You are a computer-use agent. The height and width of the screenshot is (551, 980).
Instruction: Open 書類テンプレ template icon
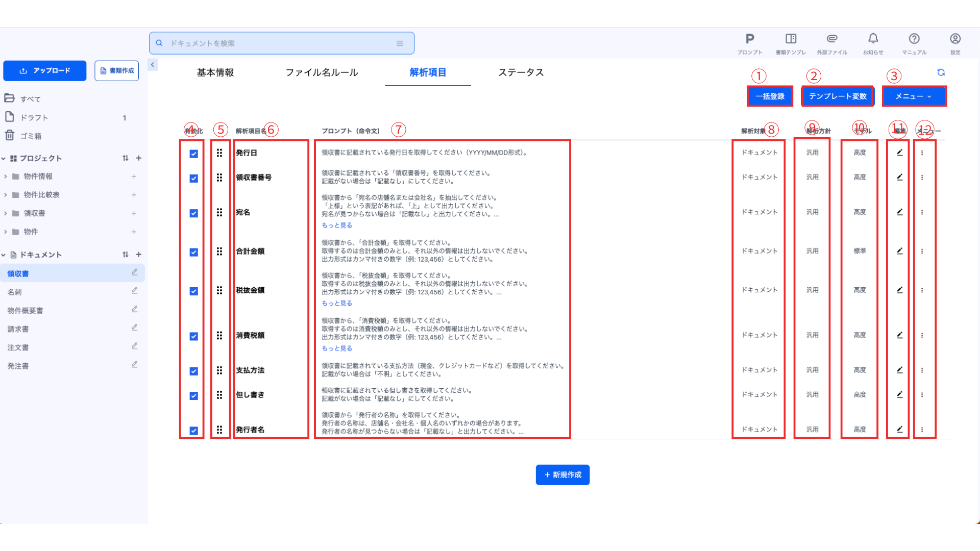point(791,39)
